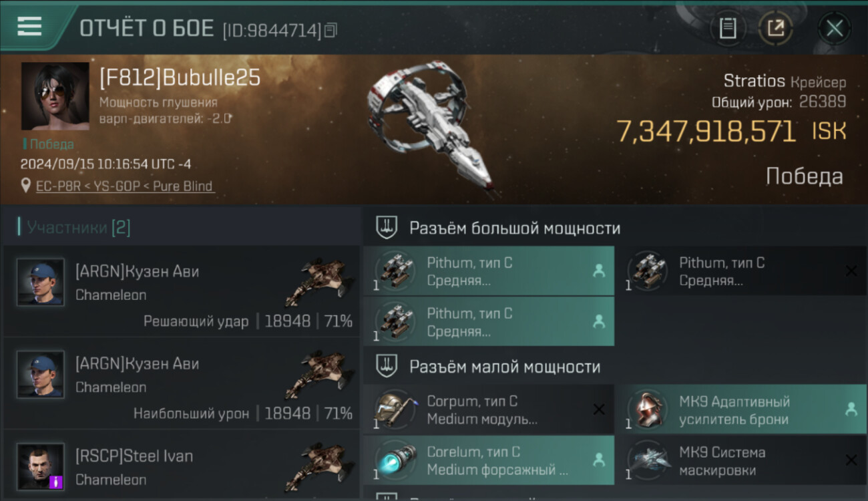Click X mark on МК9 Система маскировки
The height and width of the screenshot is (501, 868).
point(851,460)
